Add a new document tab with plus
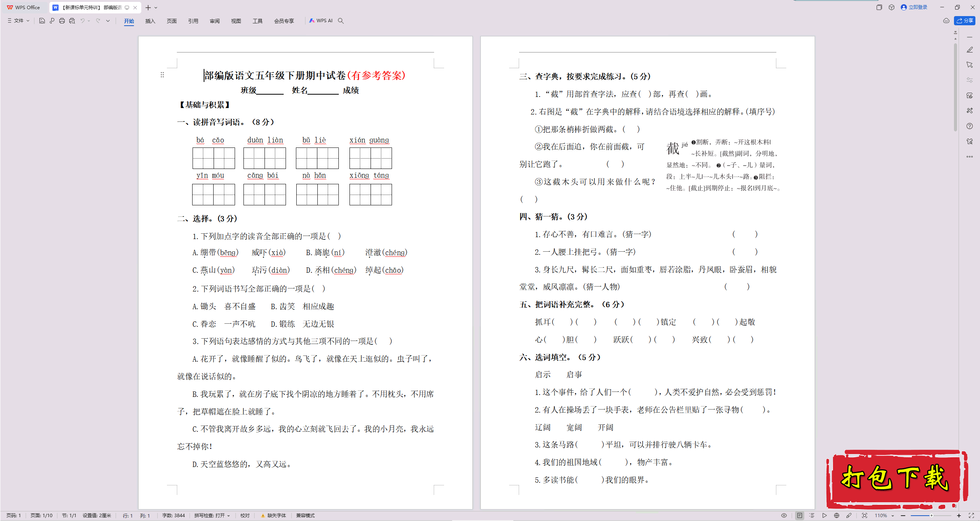Viewport: 980px width, 521px height. click(x=148, y=8)
